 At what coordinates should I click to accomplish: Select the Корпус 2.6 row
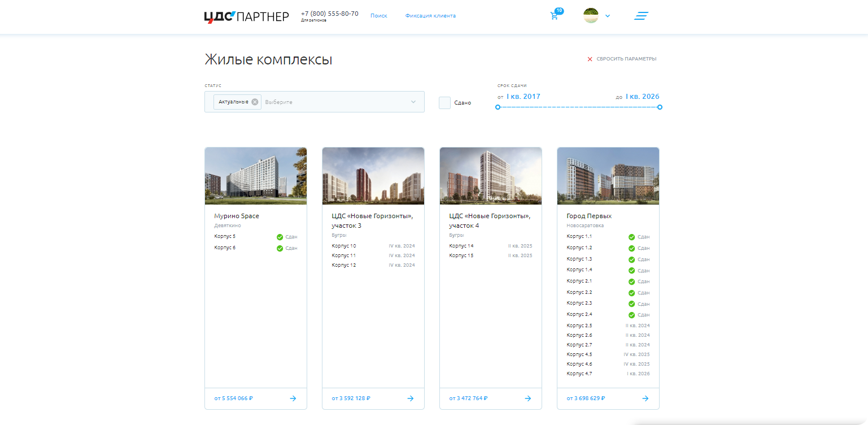pyautogui.click(x=608, y=335)
